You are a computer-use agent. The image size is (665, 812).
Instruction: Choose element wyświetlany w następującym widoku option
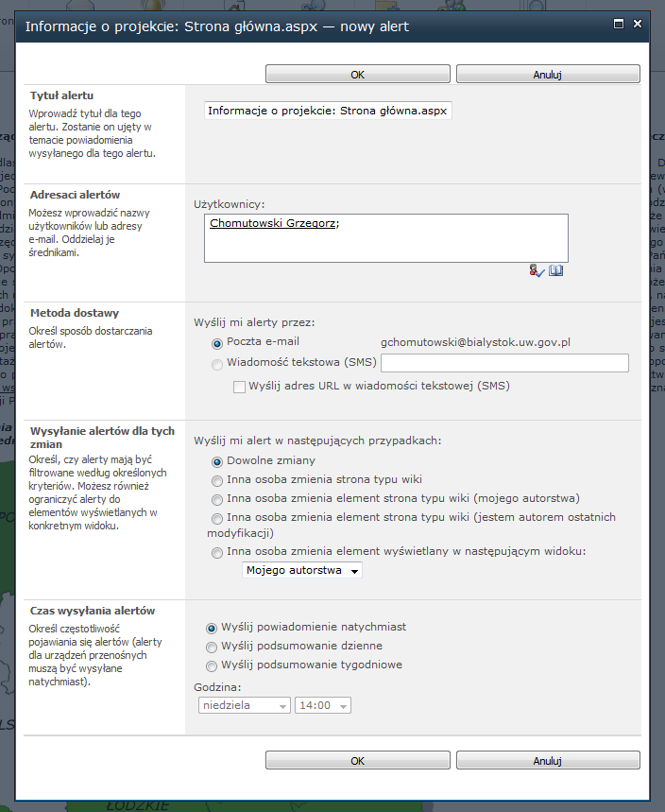point(217,553)
